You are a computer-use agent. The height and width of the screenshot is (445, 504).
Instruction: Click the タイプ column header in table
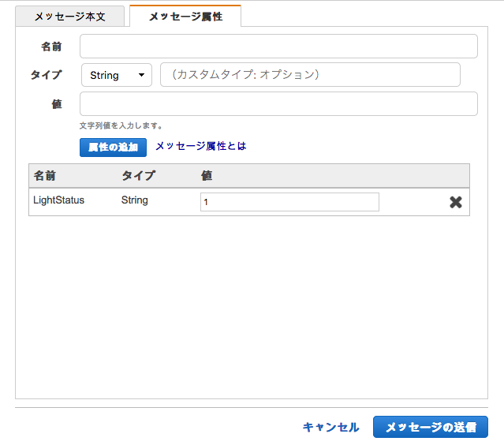(x=138, y=176)
